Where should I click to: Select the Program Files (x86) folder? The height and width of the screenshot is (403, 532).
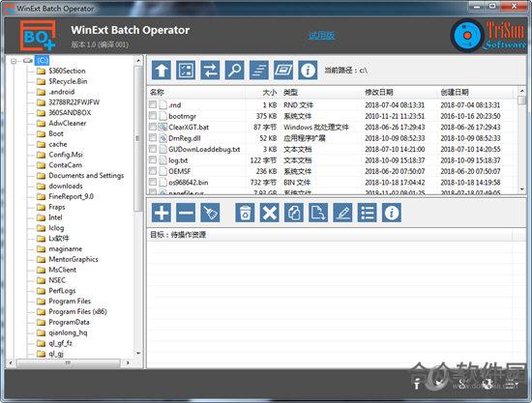pyautogui.click(x=77, y=311)
